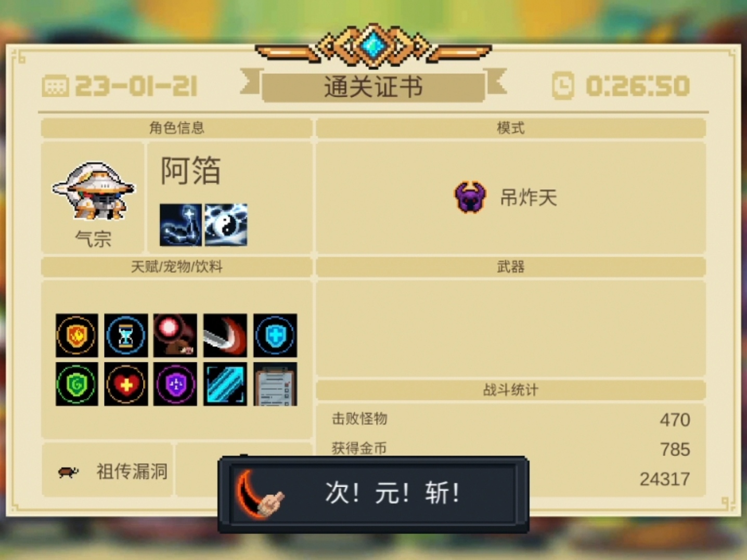The width and height of the screenshot is (747, 560).
Task: Click the blue cross shield talent icon
Action: point(275,335)
